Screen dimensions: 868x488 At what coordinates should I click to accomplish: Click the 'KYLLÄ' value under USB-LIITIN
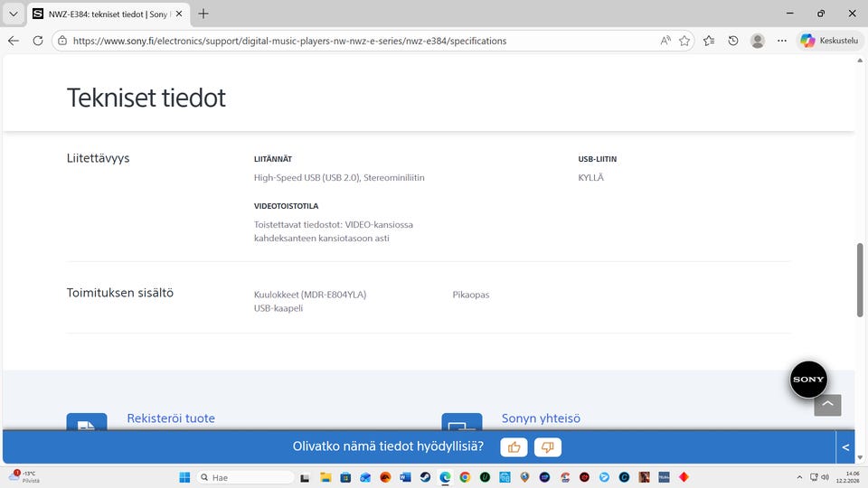point(590,178)
